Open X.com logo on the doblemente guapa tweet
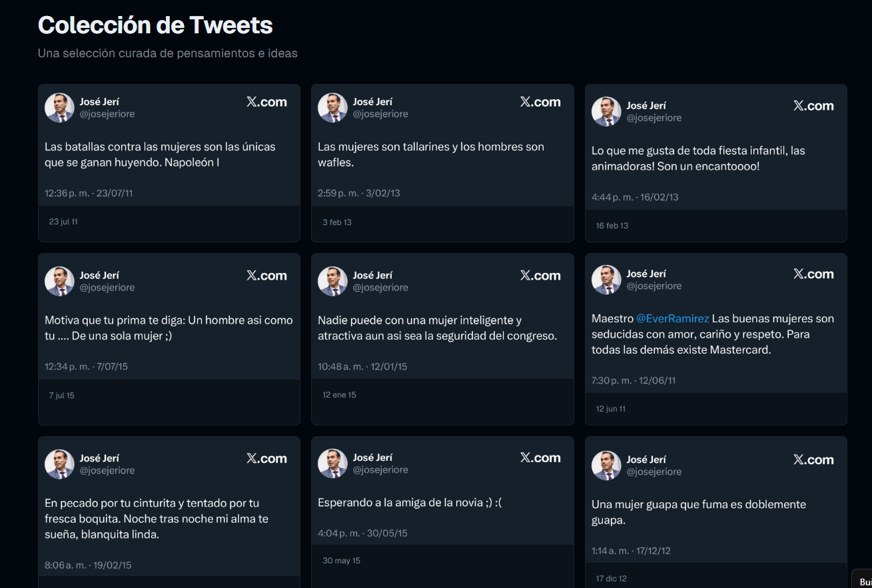This screenshot has width=872, height=588. click(813, 460)
